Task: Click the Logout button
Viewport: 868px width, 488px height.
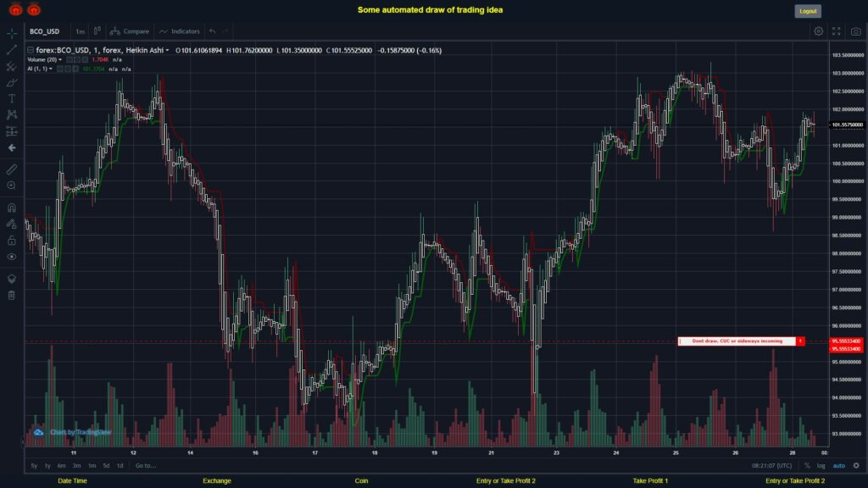Action: point(808,11)
